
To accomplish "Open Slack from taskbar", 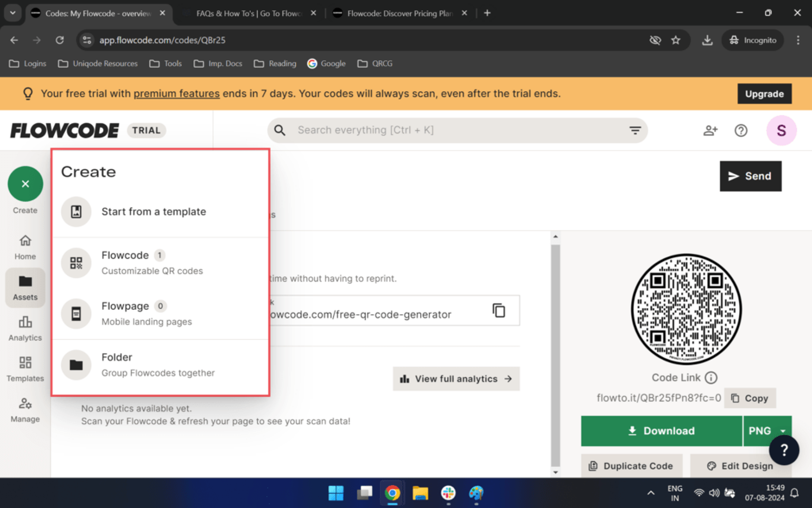I will coord(448,493).
